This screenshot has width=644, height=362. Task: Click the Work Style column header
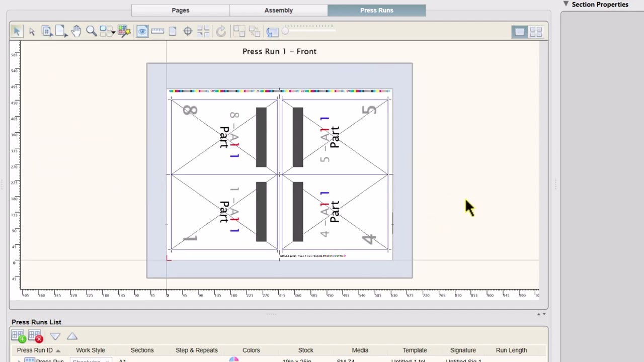[x=91, y=350]
